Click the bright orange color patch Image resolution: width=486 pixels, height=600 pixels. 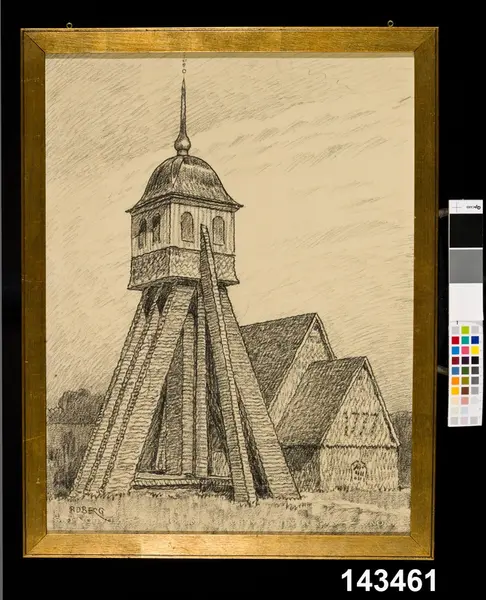tap(455, 380)
